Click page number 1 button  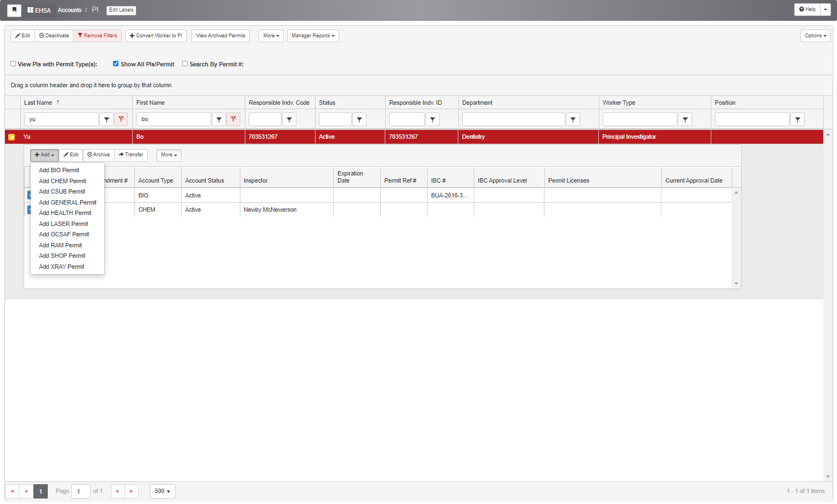click(41, 491)
